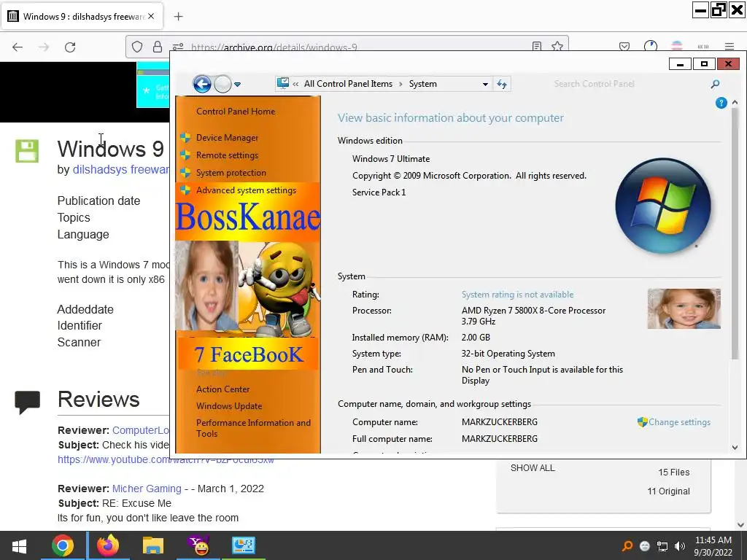747x560 pixels.
Task: Click SHOW ALL in archive downloads box
Action: point(533,468)
